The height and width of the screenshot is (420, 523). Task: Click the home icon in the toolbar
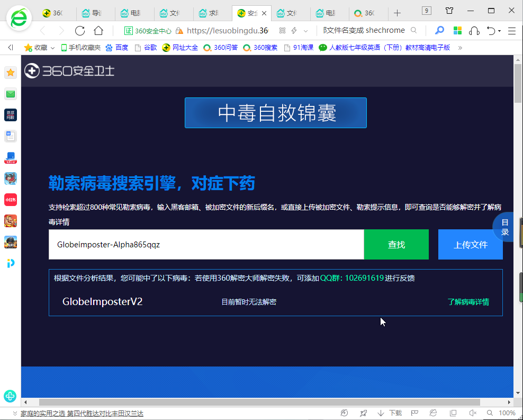click(97, 30)
